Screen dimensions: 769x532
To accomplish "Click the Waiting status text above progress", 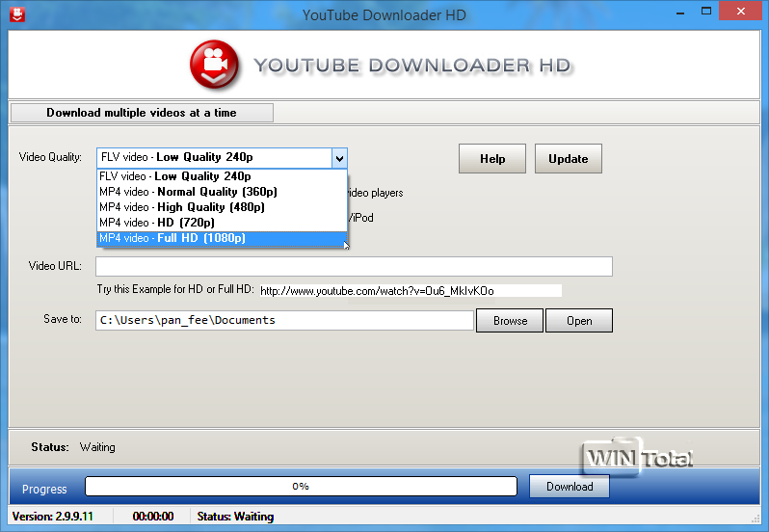I will tap(97, 447).
